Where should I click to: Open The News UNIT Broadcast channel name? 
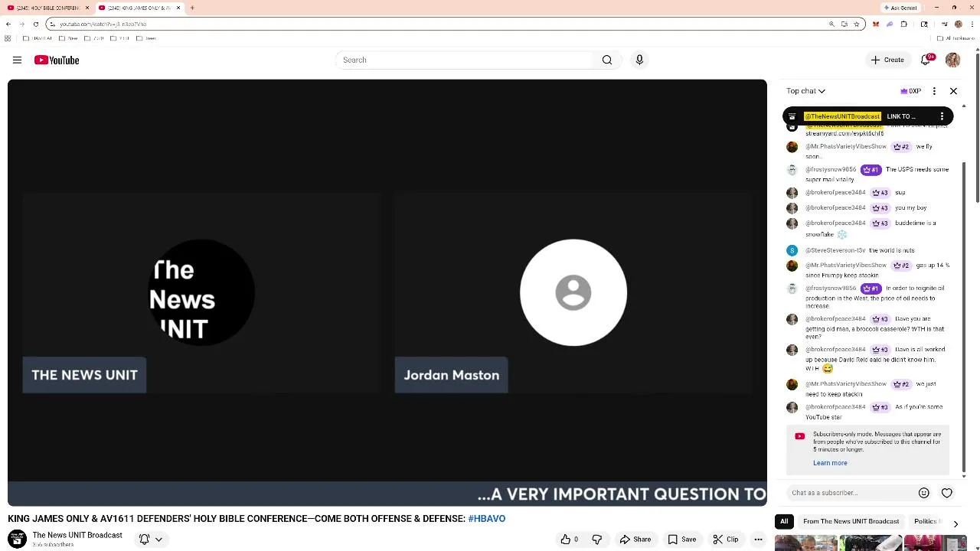pos(77,535)
